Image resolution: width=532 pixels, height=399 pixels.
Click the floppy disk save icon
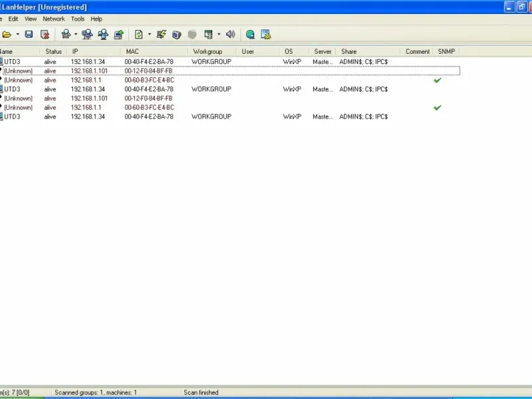pos(29,35)
